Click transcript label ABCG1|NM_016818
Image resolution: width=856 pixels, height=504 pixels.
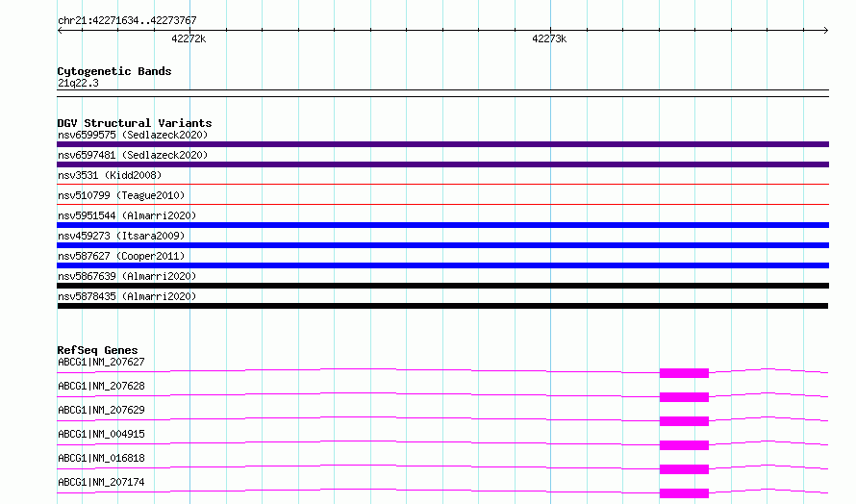point(101,458)
